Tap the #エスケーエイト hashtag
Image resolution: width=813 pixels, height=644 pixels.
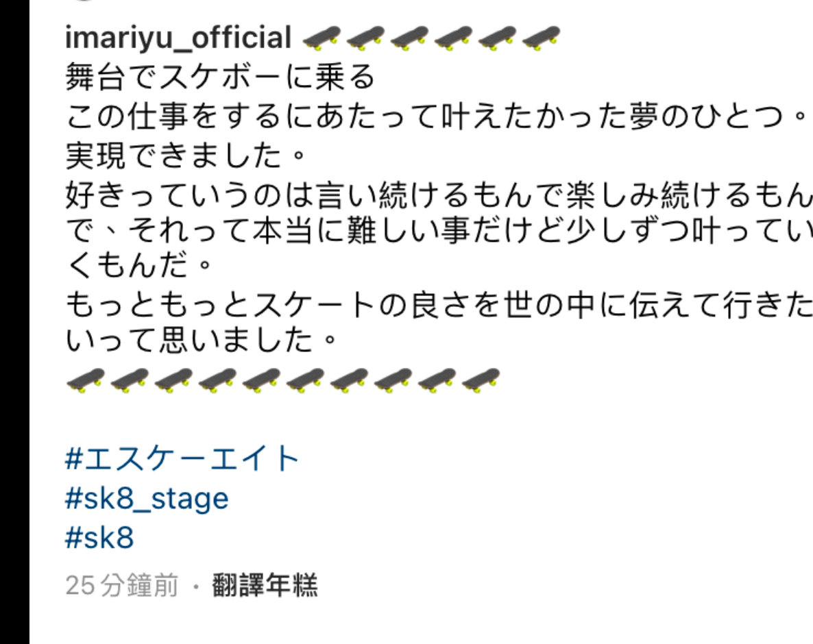(182, 458)
